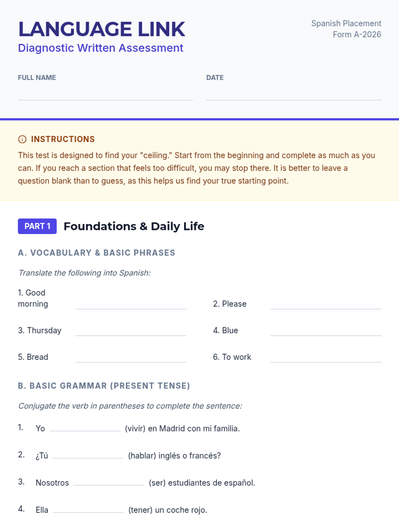This screenshot has height=532, width=399.
Task: Click the PART 1 badge
Action: 37,226
